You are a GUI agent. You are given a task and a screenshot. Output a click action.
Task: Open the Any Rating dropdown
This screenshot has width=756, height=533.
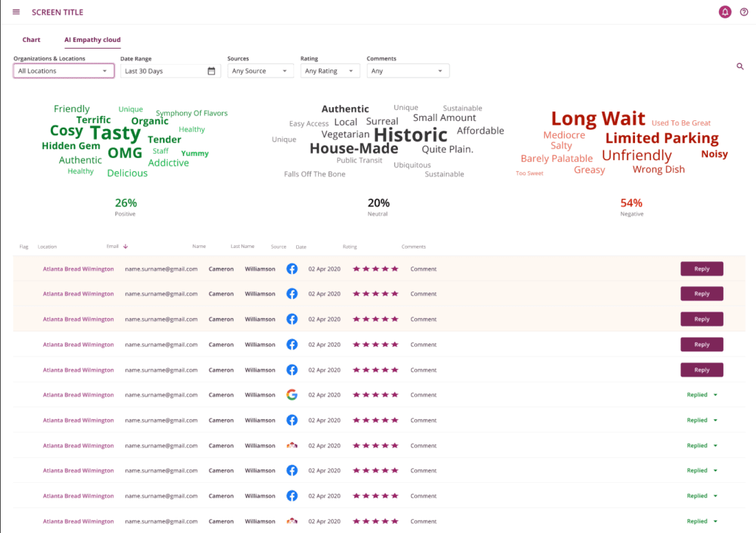pyautogui.click(x=329, y=71)
